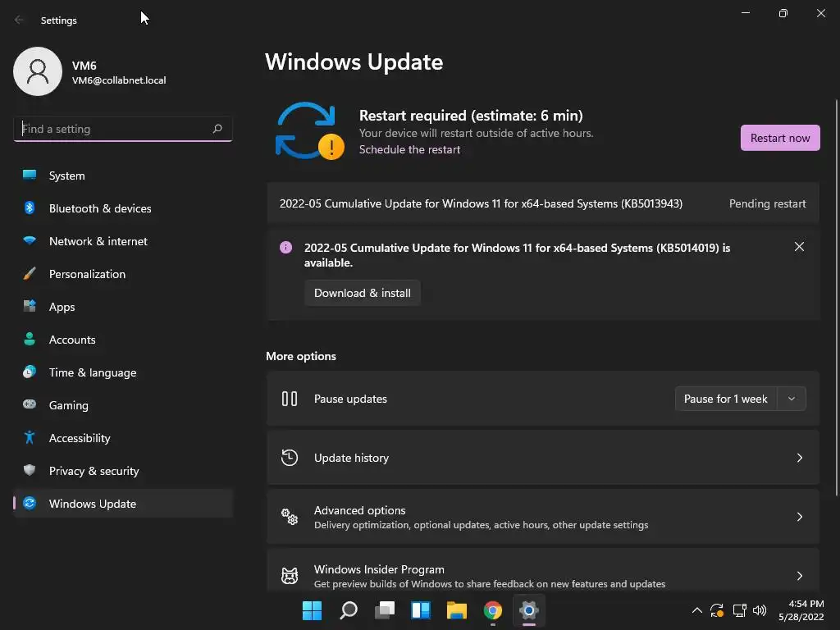Click the Bluetooth icon in sidebar
Screen dimensions: 840x630
[x=30, y=208]
